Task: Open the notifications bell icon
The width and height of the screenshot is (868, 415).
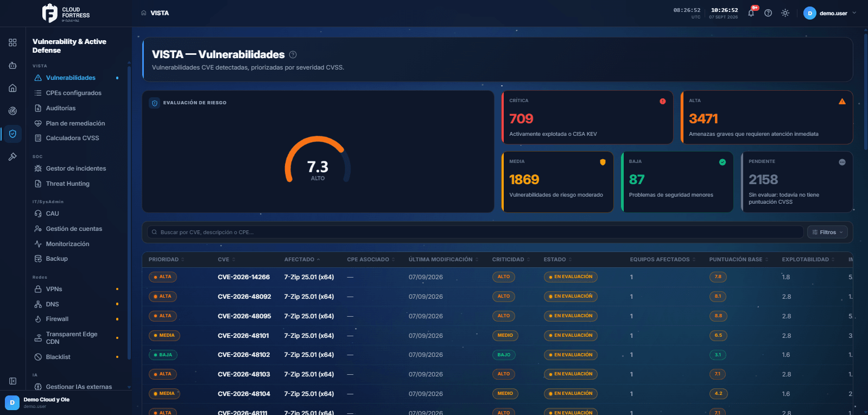Action: click(751, 13)
